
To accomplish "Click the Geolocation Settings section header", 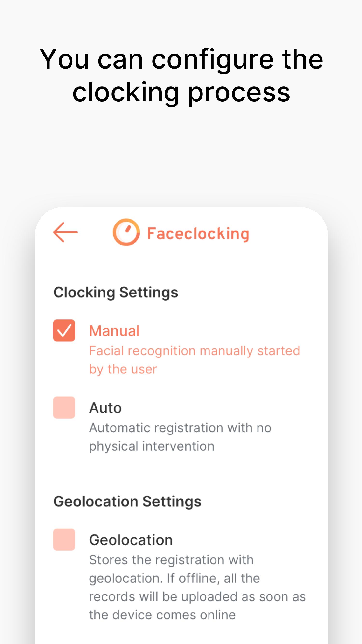I will (127, 501).
